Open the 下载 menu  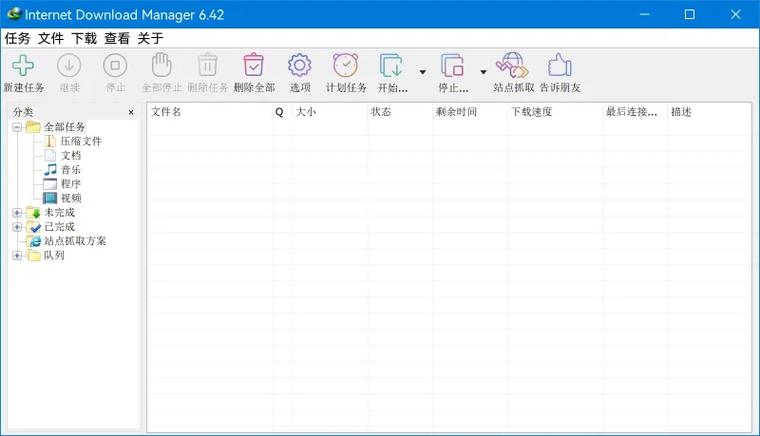coord(84,38)
